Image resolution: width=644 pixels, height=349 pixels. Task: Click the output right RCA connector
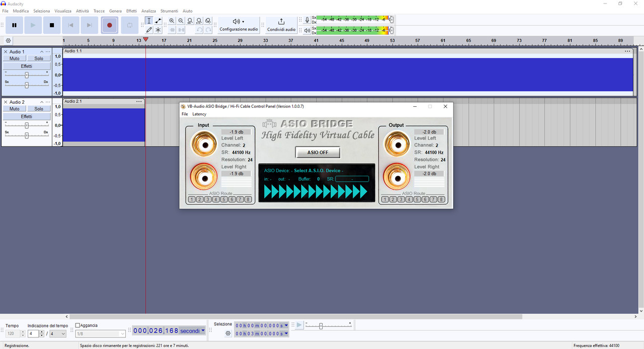(x=397, y=177)
